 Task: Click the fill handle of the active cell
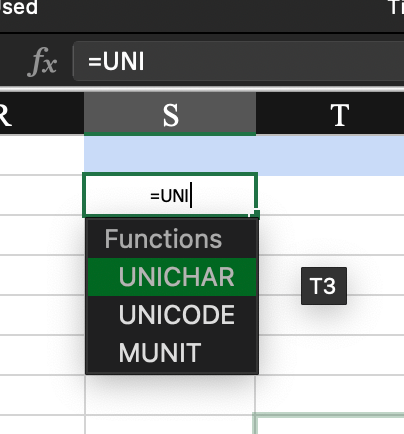[x=257, y=214]
